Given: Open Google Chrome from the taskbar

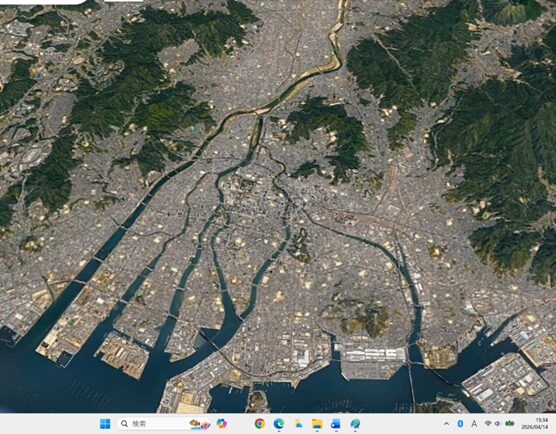Looking at the screenshot, I should click(x=260, y=423).
